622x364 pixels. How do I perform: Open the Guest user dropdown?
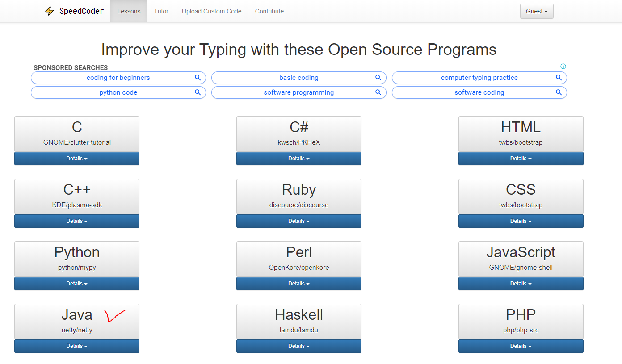(537, 11)
